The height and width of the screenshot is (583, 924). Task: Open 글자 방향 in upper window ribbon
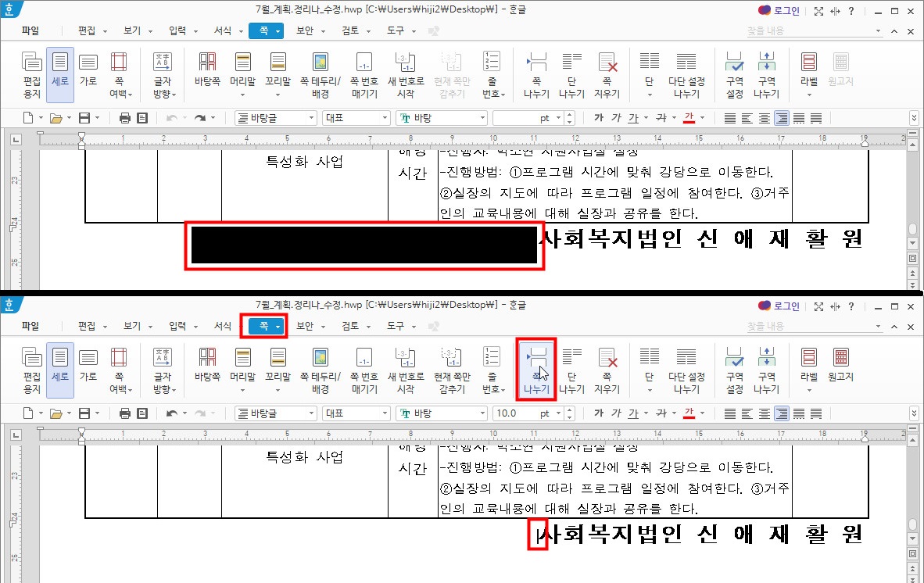[x=163, y=75]
